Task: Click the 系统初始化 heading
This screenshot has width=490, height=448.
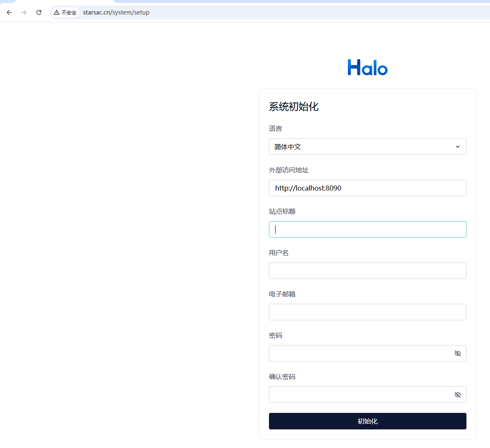Action: 294,107
